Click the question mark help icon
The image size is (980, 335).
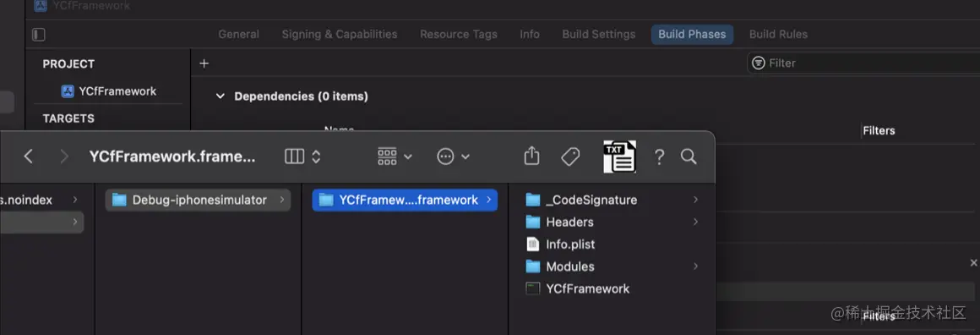659,157
